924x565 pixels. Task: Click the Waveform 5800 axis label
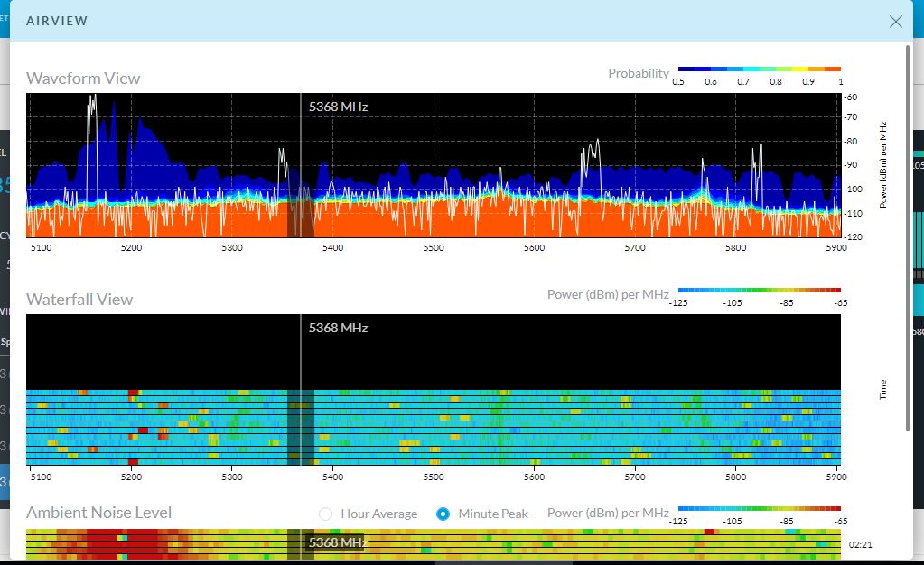pos(736,247)
